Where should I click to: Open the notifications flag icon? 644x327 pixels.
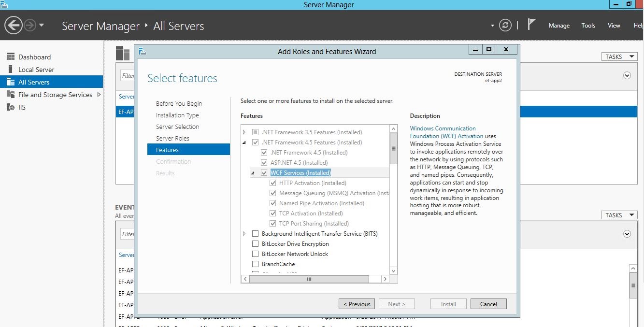point(531,25)
